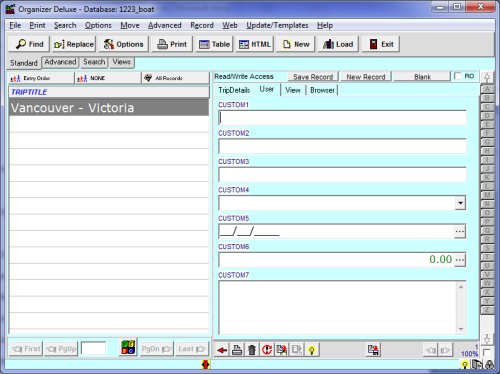Generate HTML using the HTML toolbar button
500x374 pixels.
pos(255,44)
